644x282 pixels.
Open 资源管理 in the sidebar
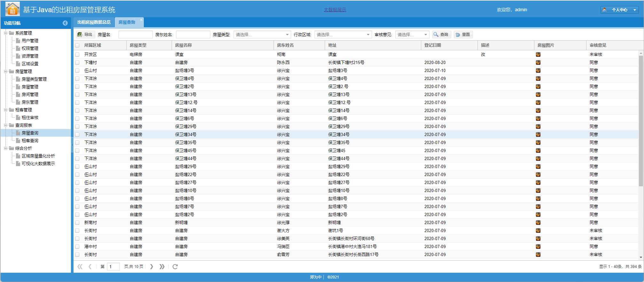click(x=30, y=56)
